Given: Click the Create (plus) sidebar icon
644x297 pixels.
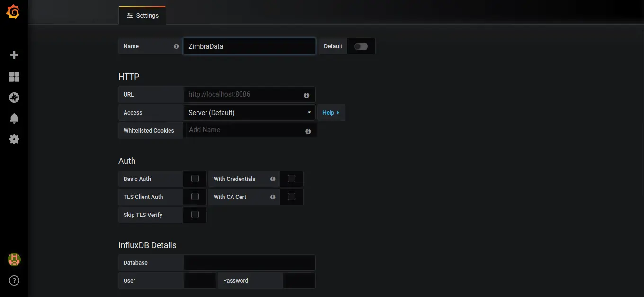Looking at the screenshot, I should (14, 54).
